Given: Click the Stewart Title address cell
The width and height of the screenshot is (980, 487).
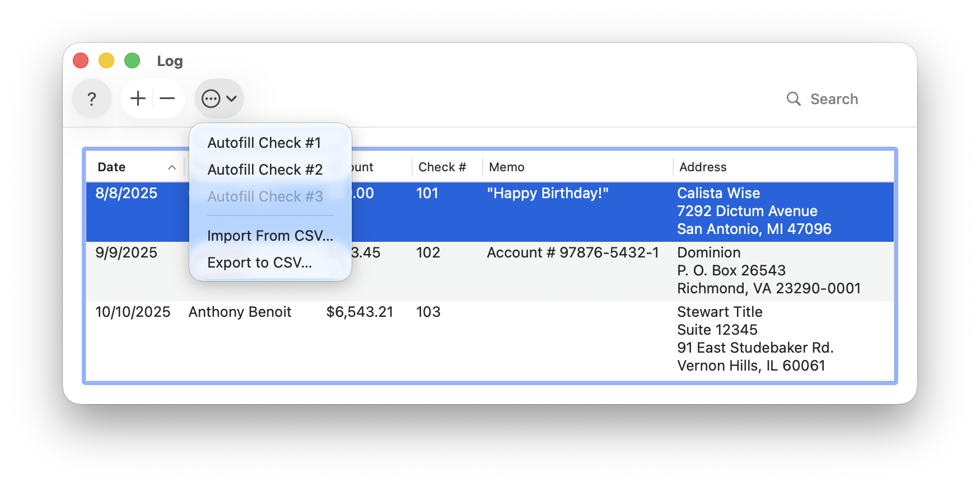Looking at the screenshot, I should point(720,312).
